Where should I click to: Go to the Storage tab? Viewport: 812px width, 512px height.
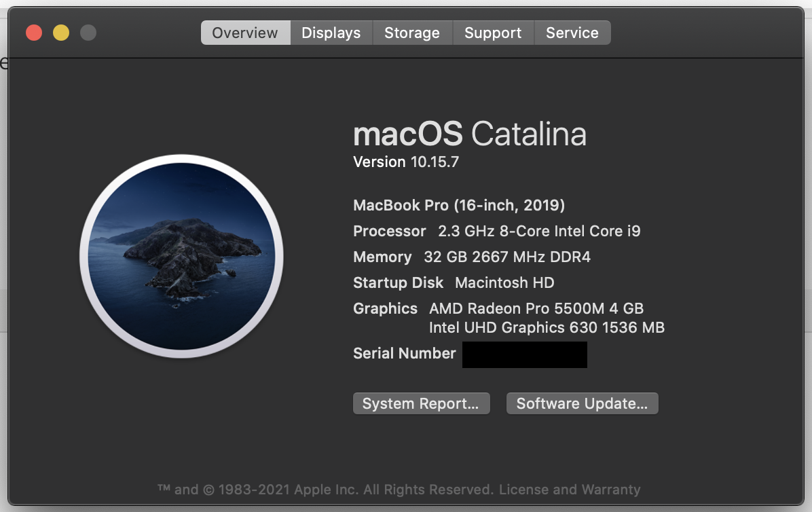tap(411, 33)
